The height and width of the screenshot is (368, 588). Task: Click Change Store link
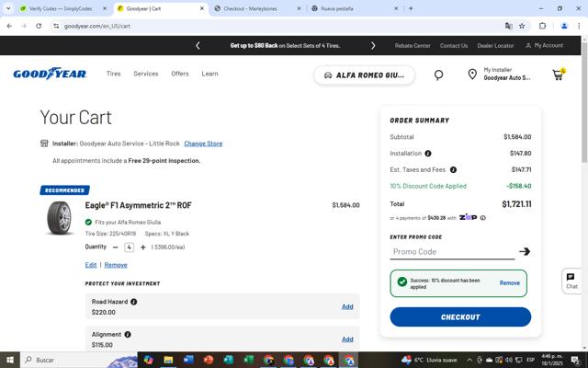pos(203,144)
